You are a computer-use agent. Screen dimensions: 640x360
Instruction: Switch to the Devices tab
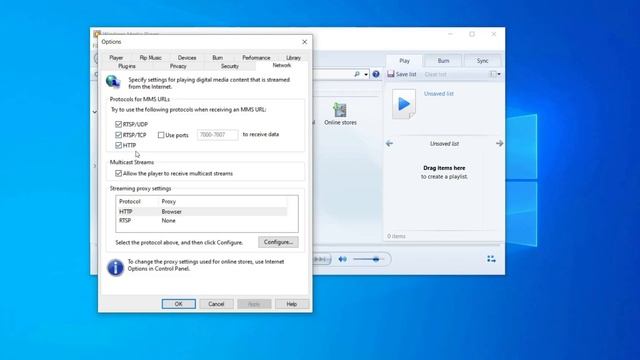point(187,58)
